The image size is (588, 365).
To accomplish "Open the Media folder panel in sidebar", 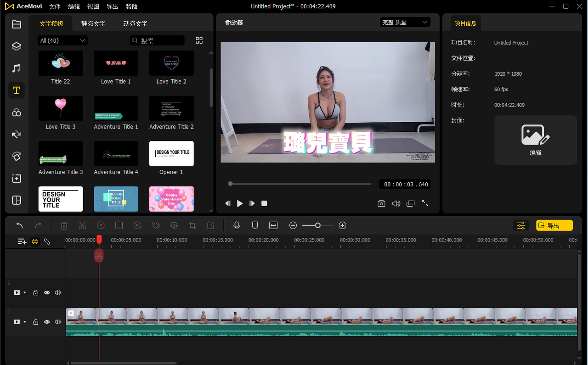I will (x=16, y=24).
